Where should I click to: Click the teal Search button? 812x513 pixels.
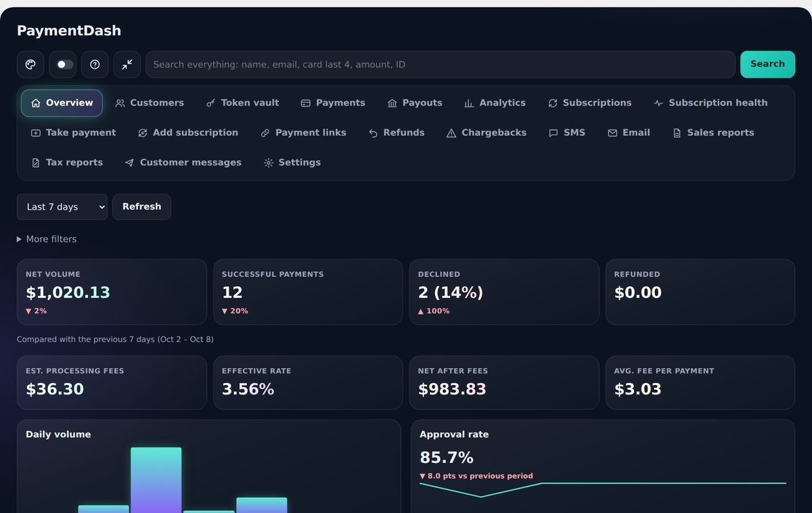pos(767,64)
